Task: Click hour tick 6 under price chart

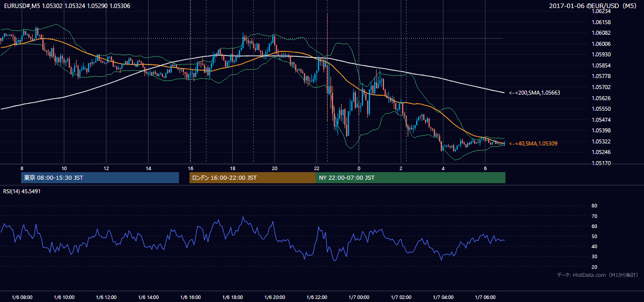Action: 485,168
